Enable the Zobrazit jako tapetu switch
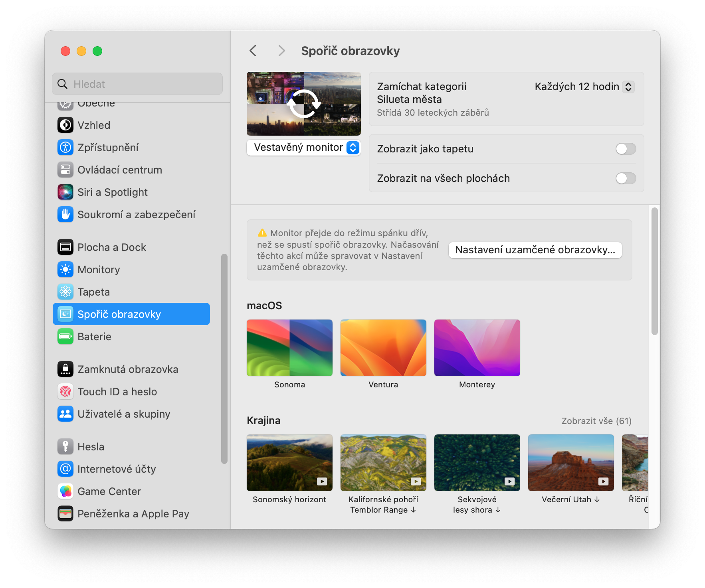The width and height of the screenshot is (705, 588). [x=625, y=149]
